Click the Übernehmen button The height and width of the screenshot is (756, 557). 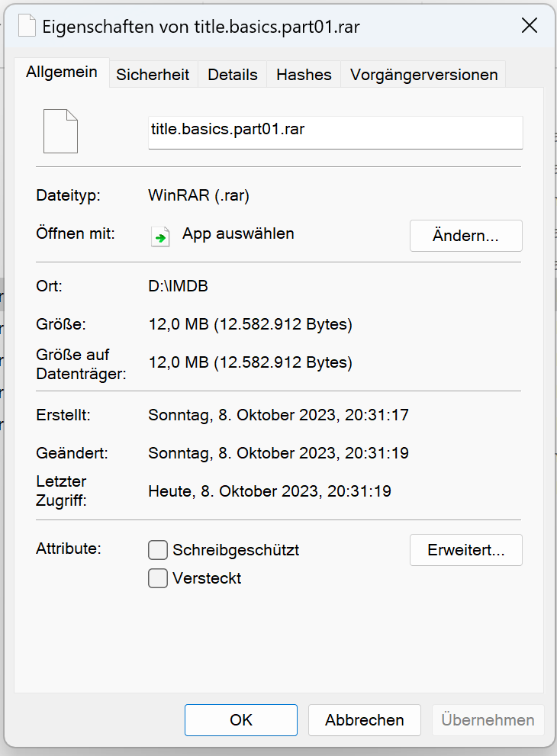point(488,720)
